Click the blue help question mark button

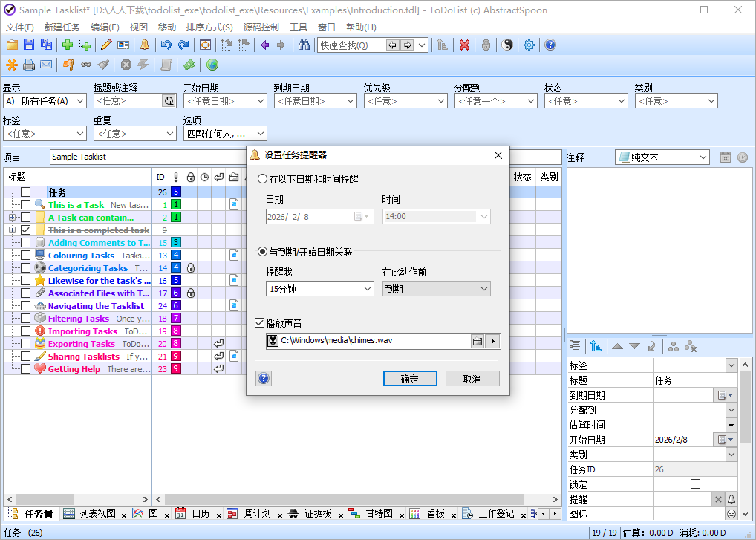click(x=264, y=377)
